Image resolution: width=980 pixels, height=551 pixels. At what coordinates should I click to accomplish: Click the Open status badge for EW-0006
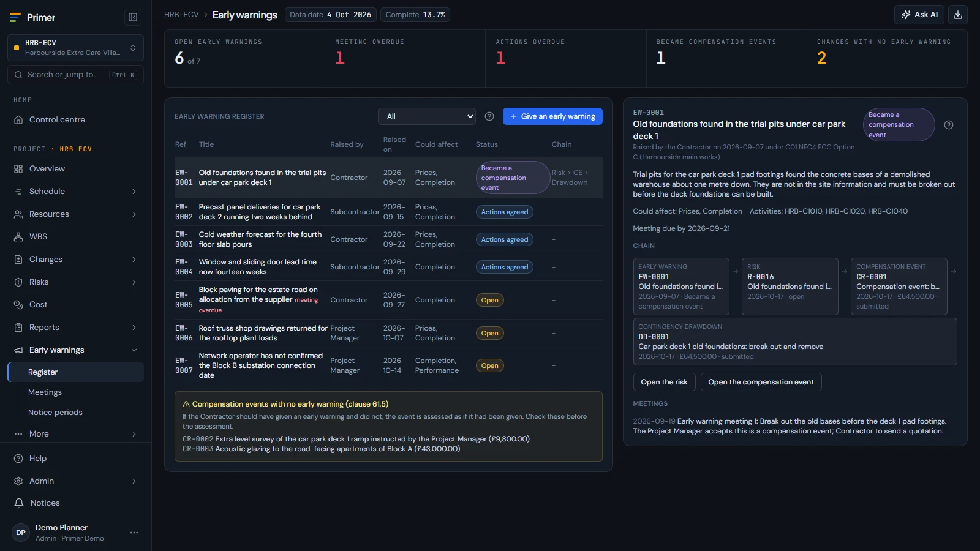point(490,334)
